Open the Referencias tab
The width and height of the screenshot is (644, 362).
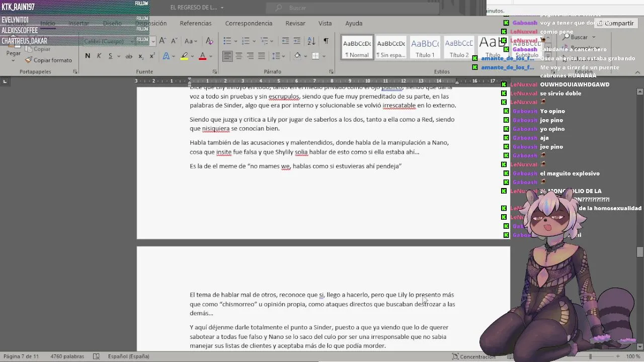pos(196,24)
